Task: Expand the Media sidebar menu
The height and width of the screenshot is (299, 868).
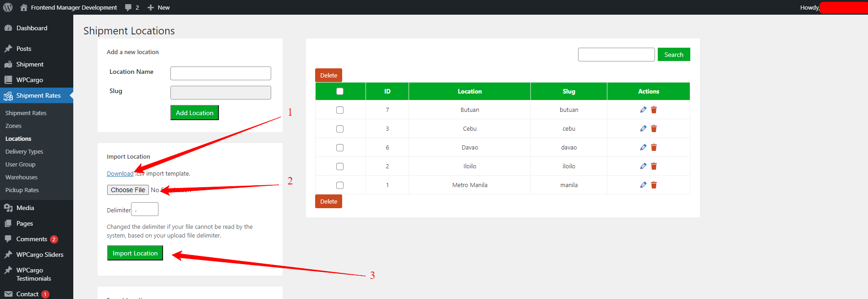Action: pyautogui.click(x=25, y=208)
